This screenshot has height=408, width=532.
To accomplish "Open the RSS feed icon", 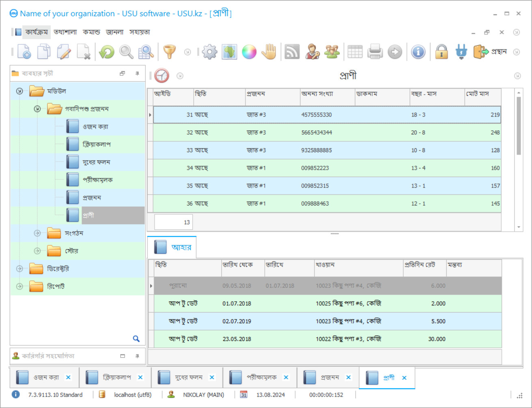I will [x=292, y=52].
